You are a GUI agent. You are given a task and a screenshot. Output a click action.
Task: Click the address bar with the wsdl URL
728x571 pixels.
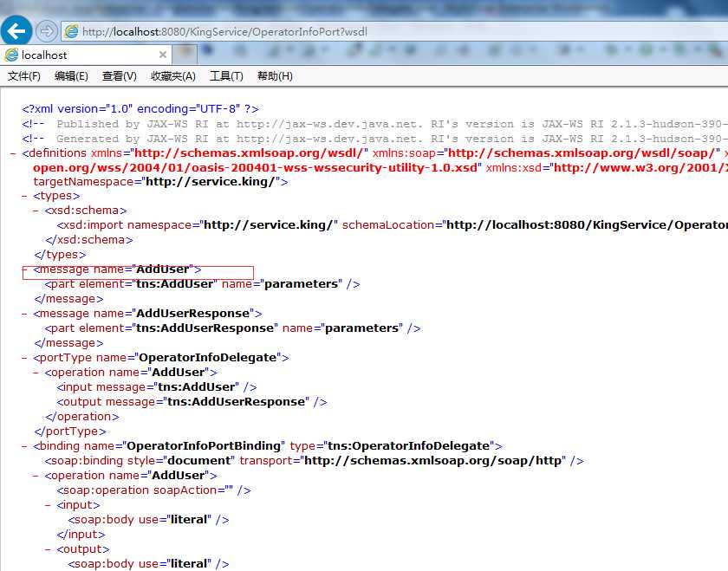point(394,31)
